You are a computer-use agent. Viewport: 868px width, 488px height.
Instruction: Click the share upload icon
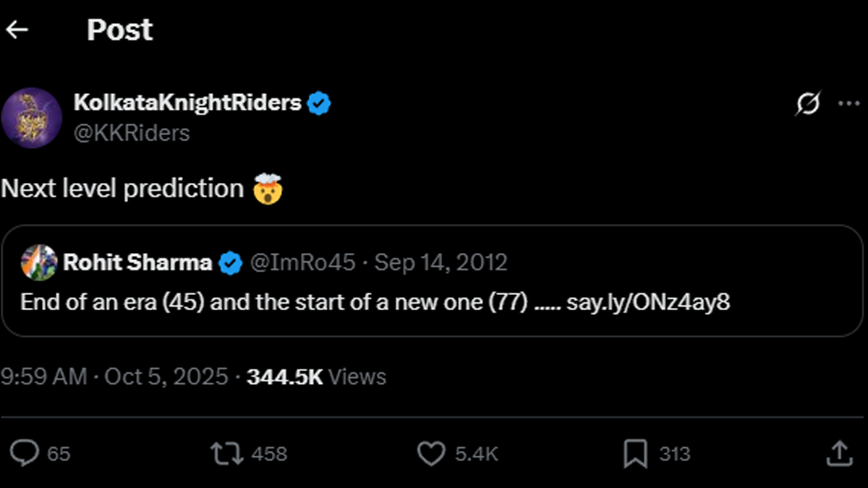pos(839,453)
